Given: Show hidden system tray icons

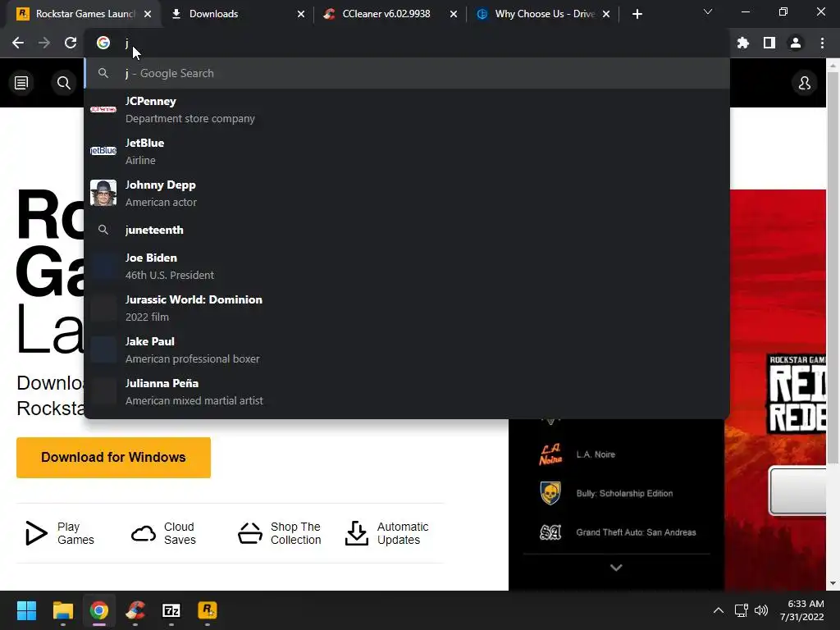Looking at the screenshot, I should click(x=719, y=610).
